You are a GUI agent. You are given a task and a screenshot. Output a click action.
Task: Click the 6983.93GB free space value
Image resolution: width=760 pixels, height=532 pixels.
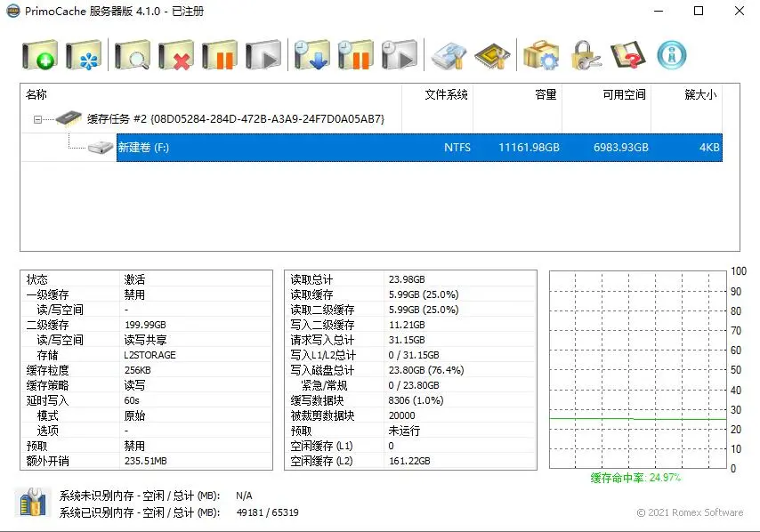point(621,148)
